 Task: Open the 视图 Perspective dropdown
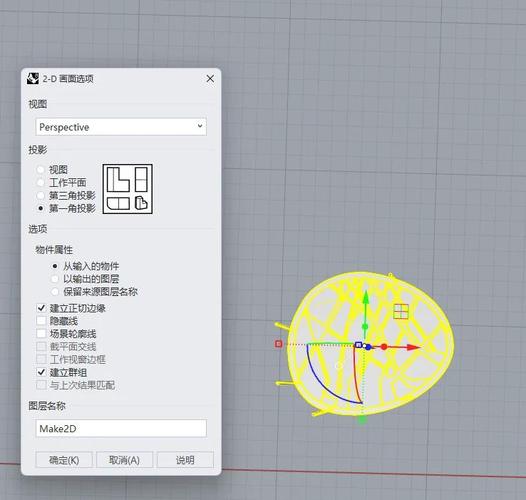click(121, 127)
